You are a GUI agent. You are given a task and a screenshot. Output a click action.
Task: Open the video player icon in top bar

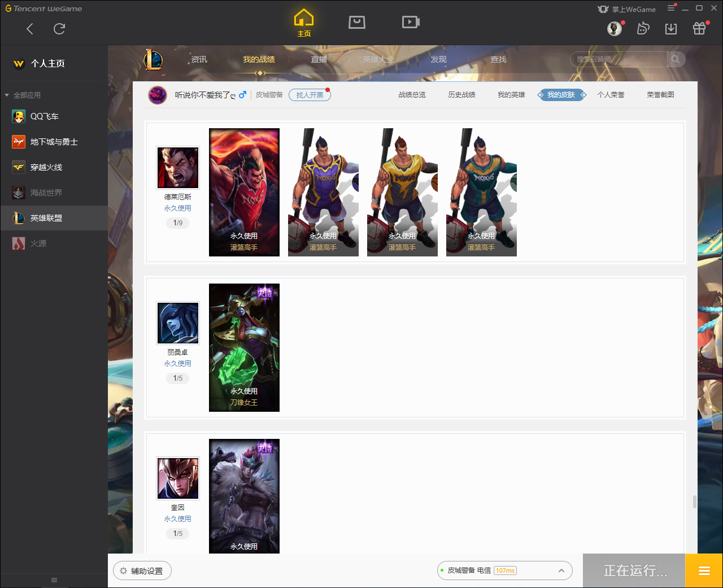(x=411, y=22)
